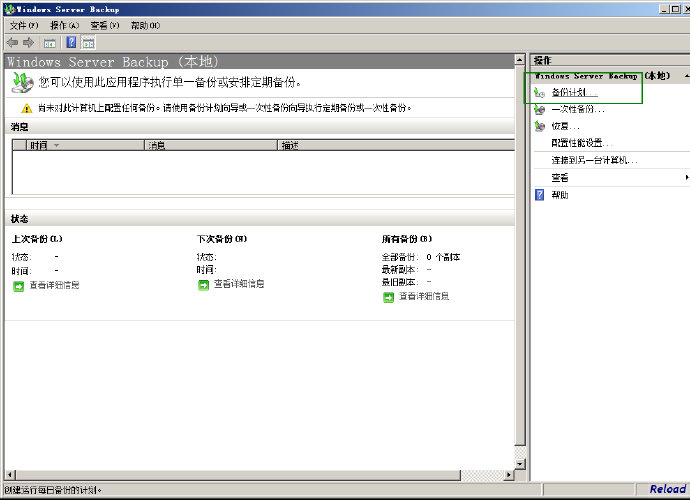Open the 恢复... action
Screen dimensions: 690x500
pos(565,126)
